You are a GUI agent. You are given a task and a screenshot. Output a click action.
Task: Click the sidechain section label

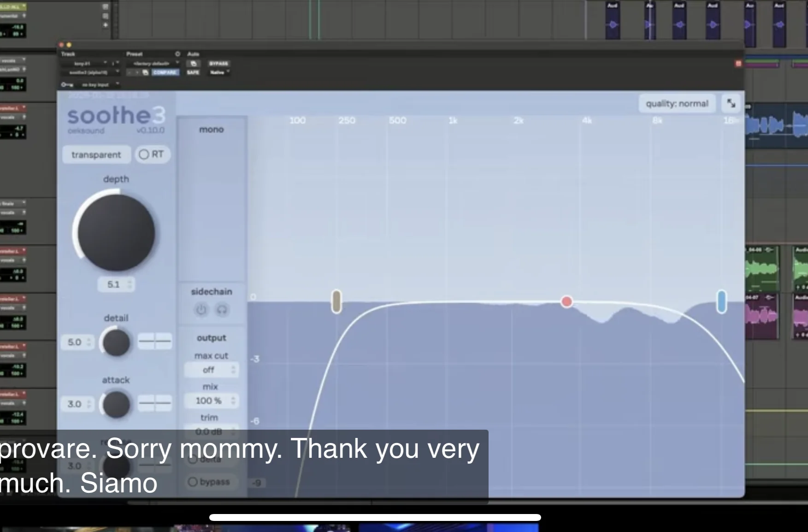(212, 291)
